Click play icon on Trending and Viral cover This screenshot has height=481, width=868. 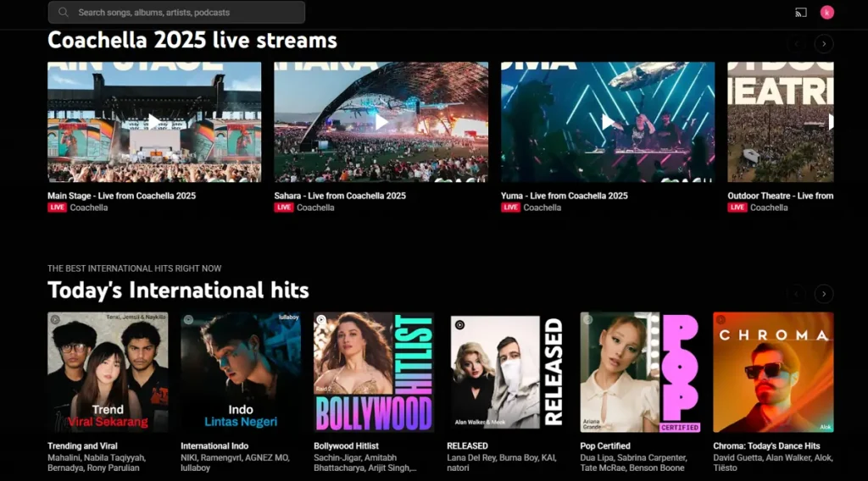[55, 319]
